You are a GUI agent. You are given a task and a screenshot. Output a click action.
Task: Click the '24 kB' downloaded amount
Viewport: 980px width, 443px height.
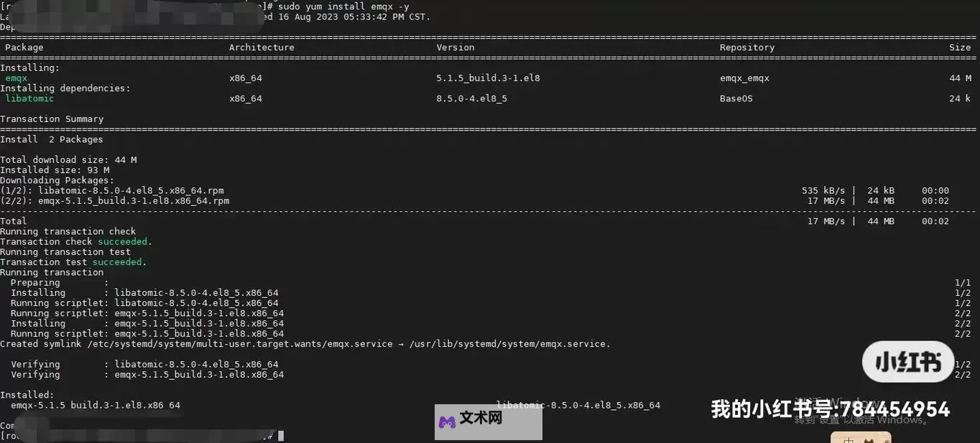click(x=881, y=191)
